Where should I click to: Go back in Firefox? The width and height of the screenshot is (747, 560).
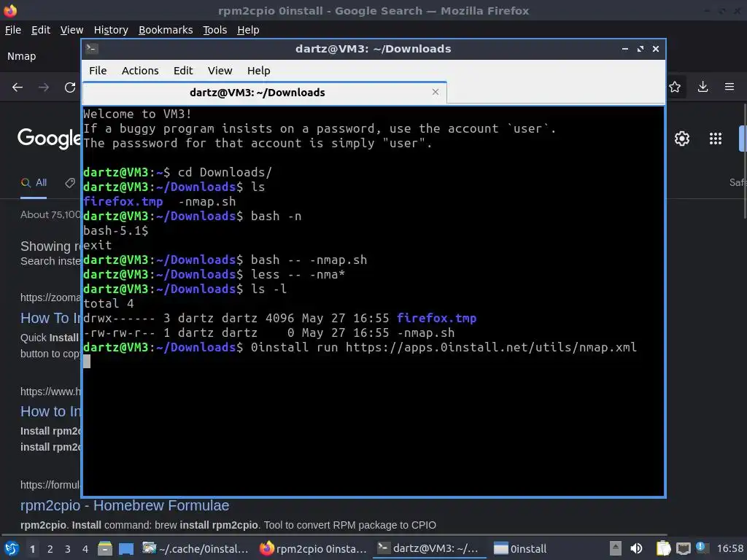pos(18,87)
